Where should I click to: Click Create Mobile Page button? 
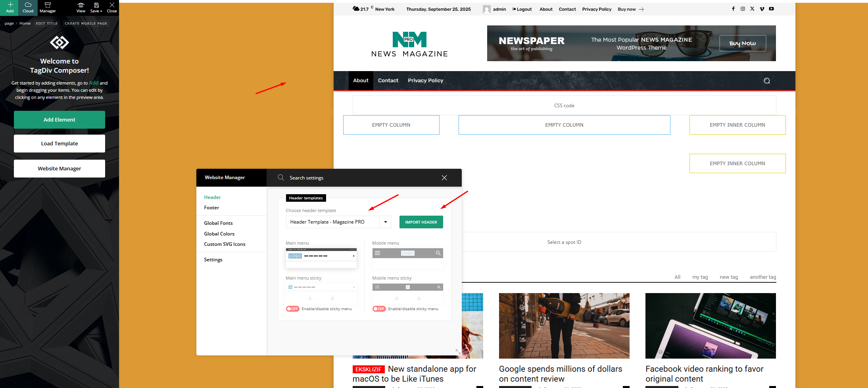pos(86,23)
